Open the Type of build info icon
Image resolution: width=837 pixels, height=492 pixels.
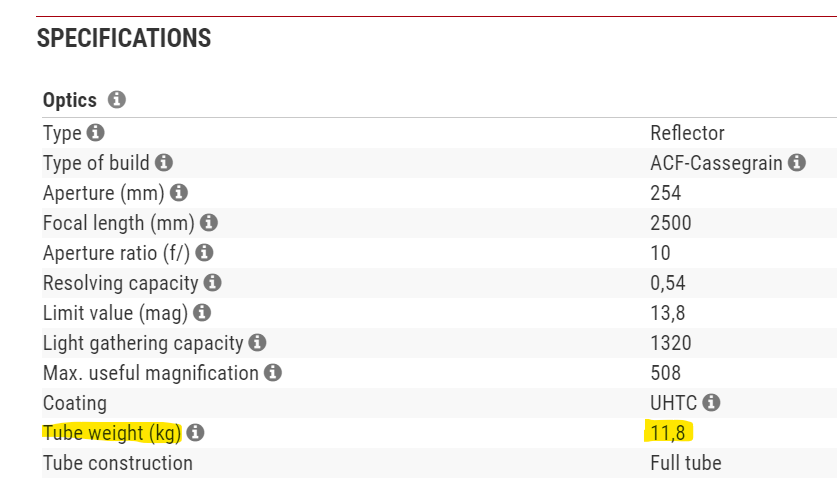click(x=164, y=163)
